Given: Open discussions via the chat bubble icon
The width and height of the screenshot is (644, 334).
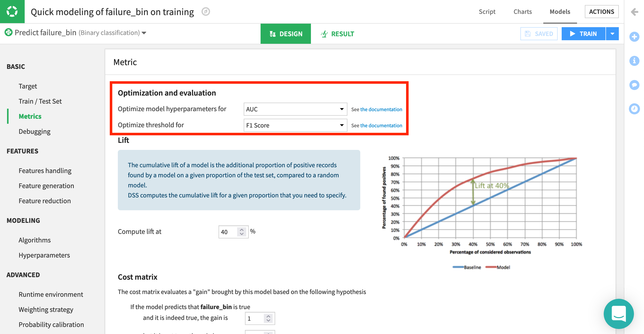Looking at the screenshot, I should click(634, 85).
